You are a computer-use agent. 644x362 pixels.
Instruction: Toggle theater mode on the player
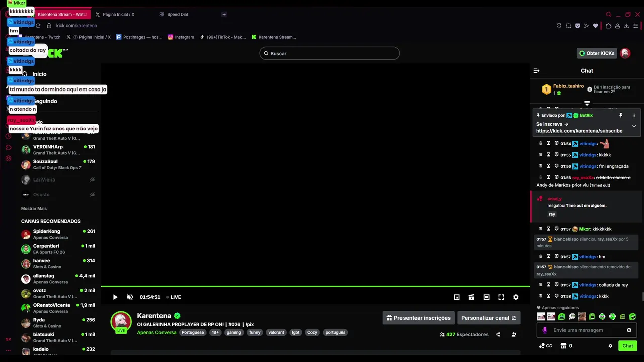[486, 297]
